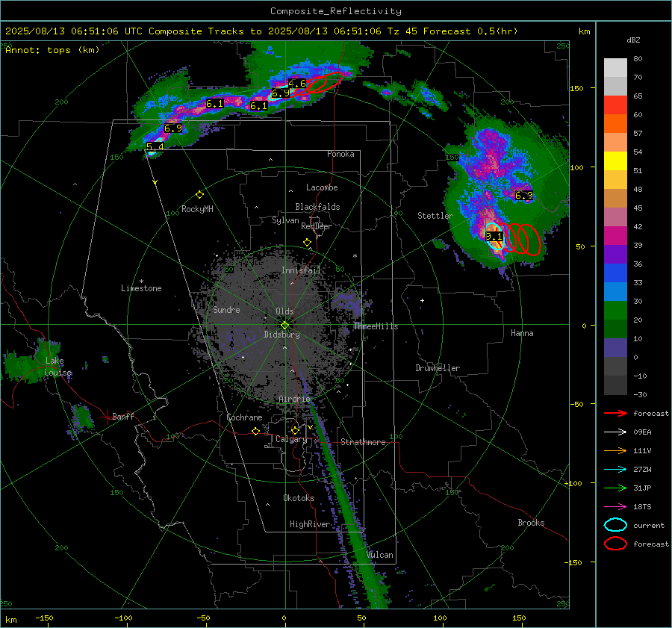Click the 9.1 storm top annotation
672x628 pixels.
pyautogui.click(x=494, y=236)
